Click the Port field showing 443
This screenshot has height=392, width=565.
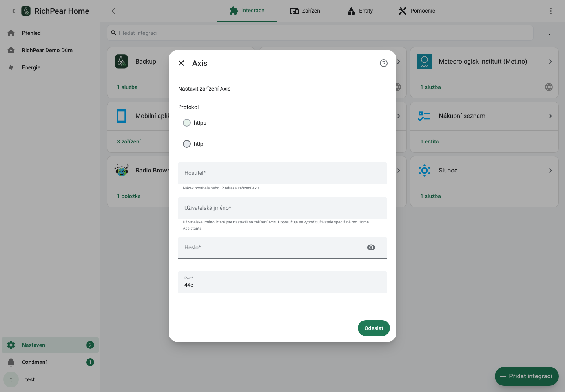(x=282, y=282)
